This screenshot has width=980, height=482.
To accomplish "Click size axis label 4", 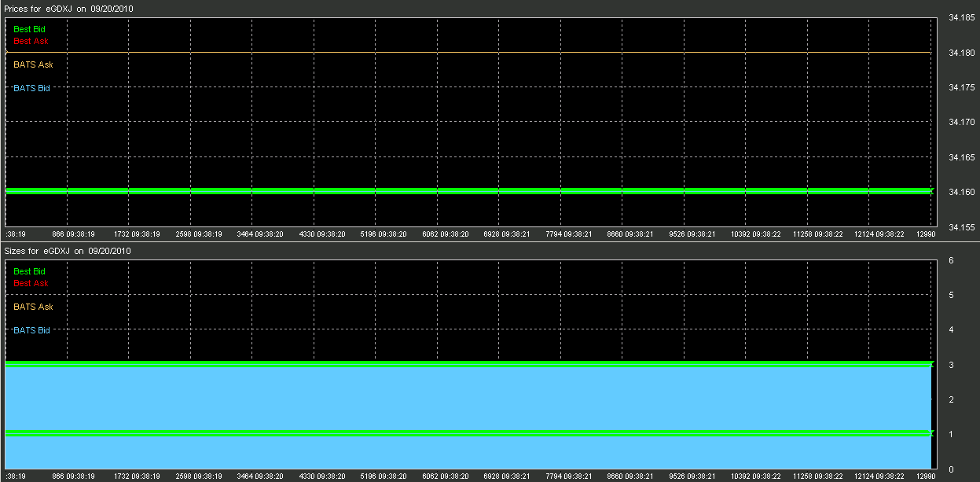I will tap(951, 329).
